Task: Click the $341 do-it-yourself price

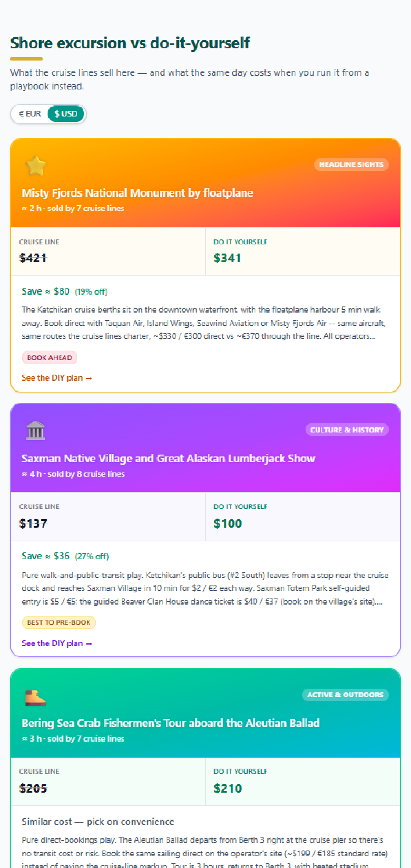Action: pyautogui.click(x=228, y=258)
